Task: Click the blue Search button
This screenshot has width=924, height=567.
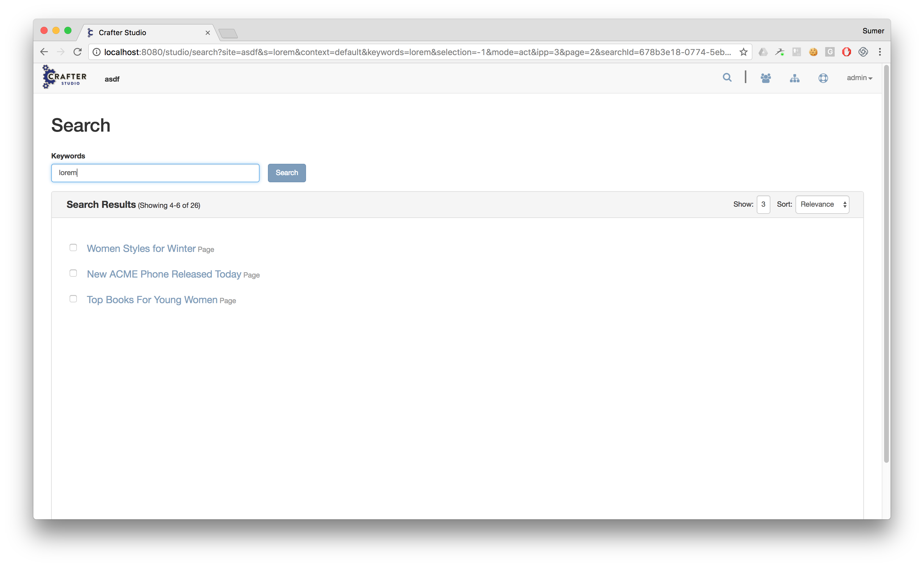Action: point(286,173)
